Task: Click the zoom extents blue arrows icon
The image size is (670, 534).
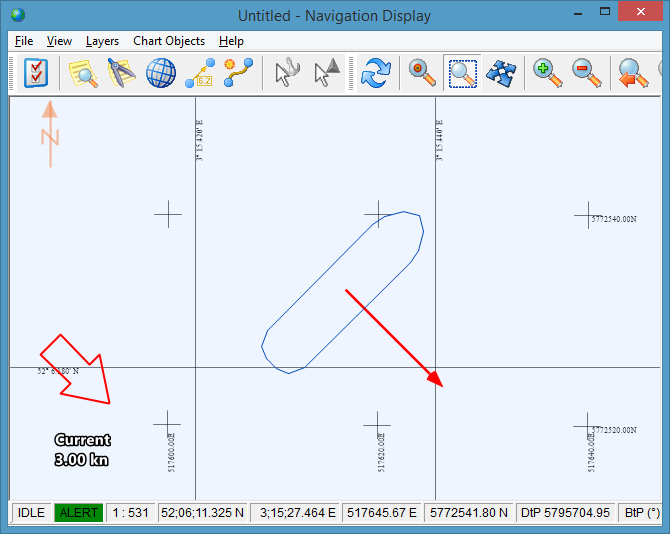Action: 502,73
